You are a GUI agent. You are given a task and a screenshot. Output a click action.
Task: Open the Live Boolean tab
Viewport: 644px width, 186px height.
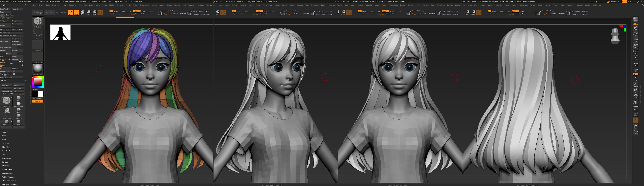(x=61, y=13)
